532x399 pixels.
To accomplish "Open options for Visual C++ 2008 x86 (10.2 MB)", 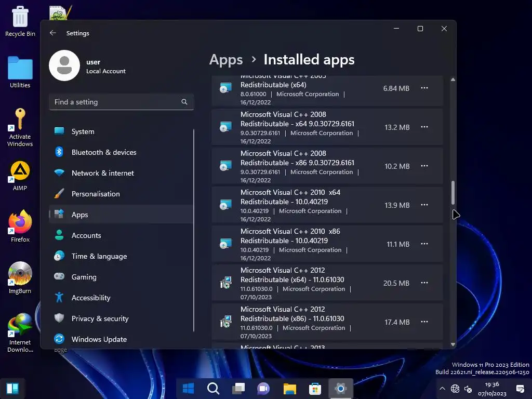I will pos(424,166).
